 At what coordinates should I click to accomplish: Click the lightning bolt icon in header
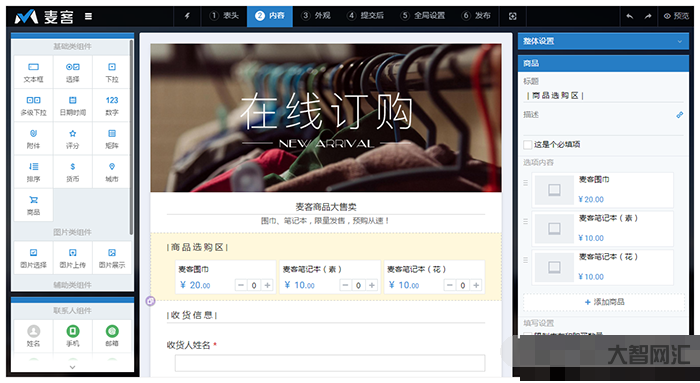coord(187,16)
